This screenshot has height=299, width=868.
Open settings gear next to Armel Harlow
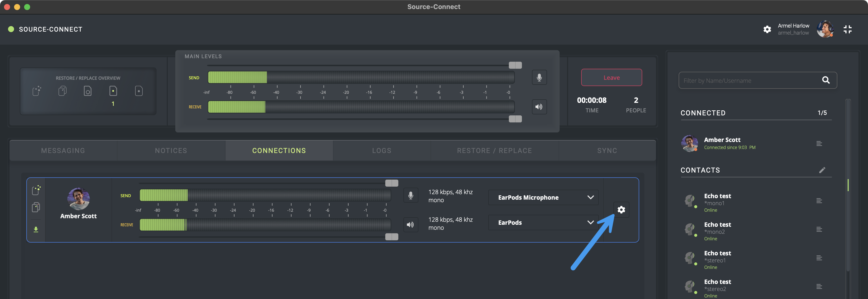[767, 29]
